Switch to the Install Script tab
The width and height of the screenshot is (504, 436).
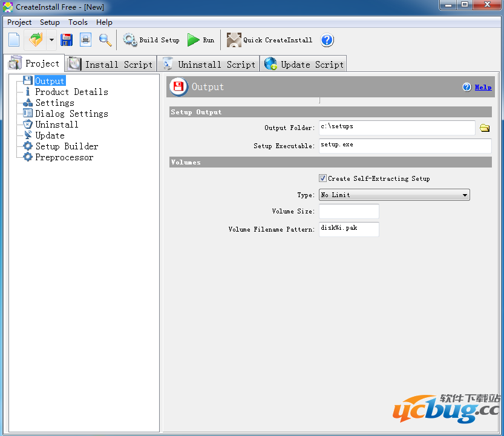(111, 64)
